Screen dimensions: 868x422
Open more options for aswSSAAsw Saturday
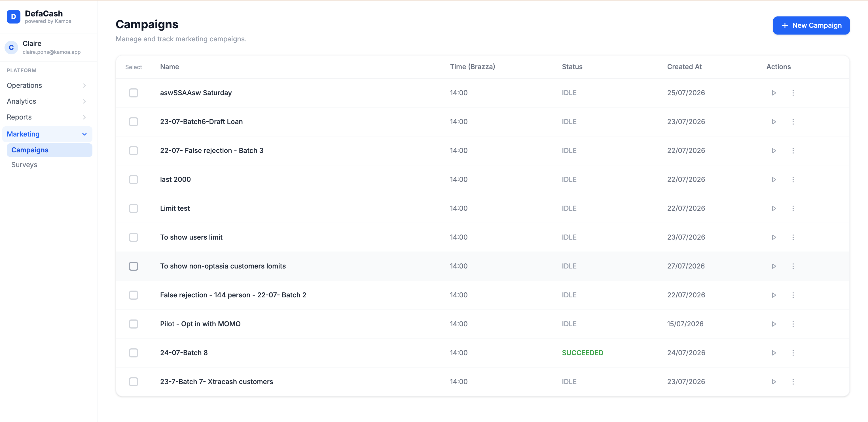pyautogui.click(x=793, y=93)
